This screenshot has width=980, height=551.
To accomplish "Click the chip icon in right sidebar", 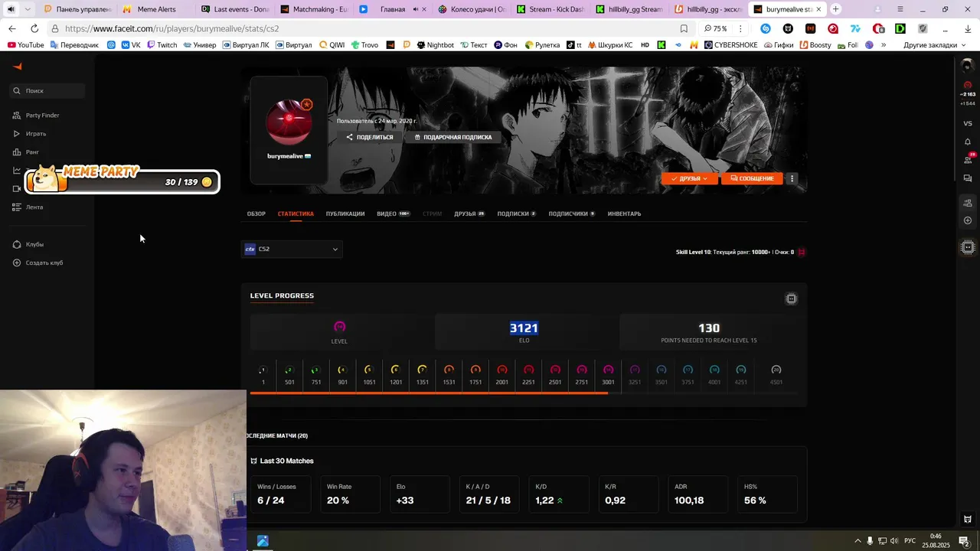I will 968,247.
